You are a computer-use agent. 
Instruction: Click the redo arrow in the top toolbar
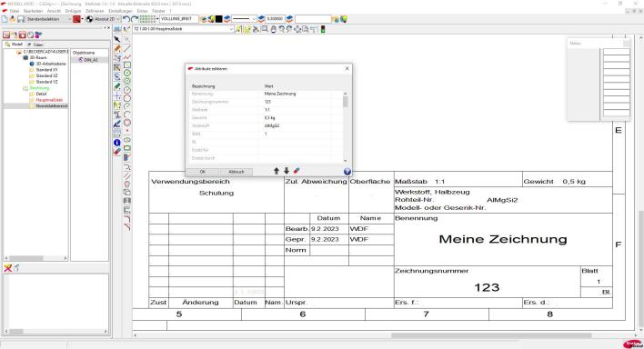click(x=135, y=19)
